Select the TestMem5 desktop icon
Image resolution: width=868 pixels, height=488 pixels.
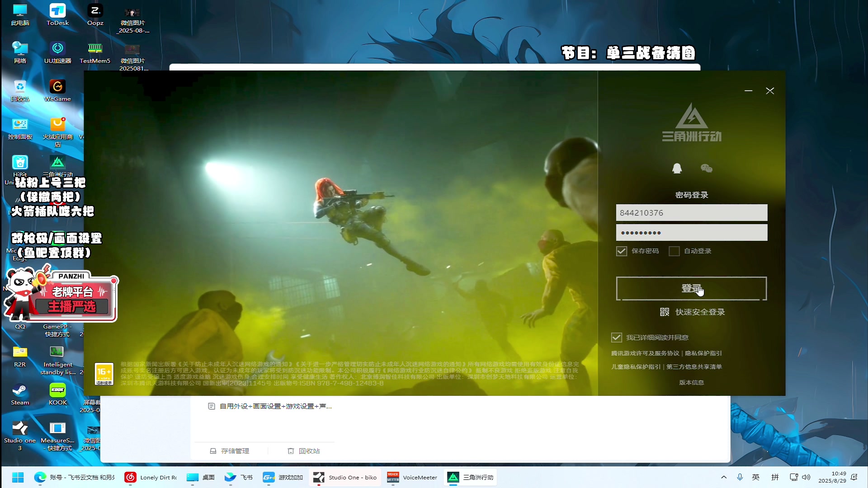click(x=95, y=53)
